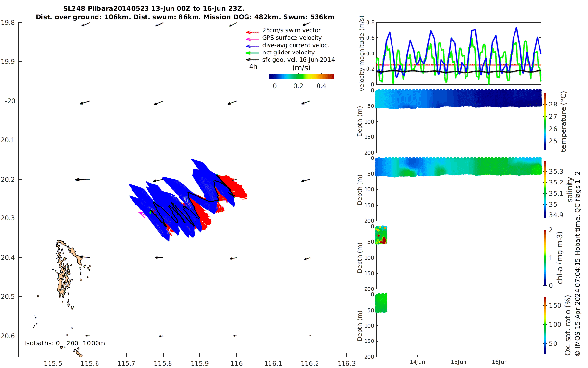Select the 'net glider velocity' legend label
Viewport: 588px width, 368px height.
click(289, 53)
